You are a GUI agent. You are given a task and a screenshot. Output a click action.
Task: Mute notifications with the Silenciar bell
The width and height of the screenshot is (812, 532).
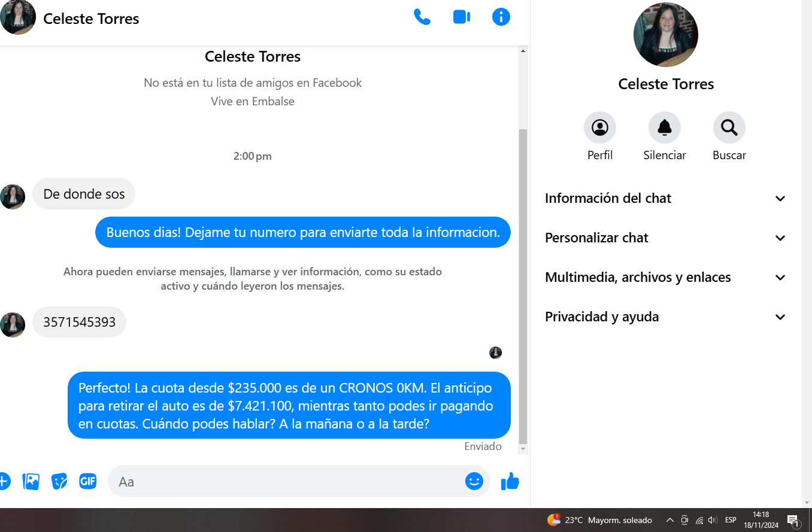coord(665,127)
